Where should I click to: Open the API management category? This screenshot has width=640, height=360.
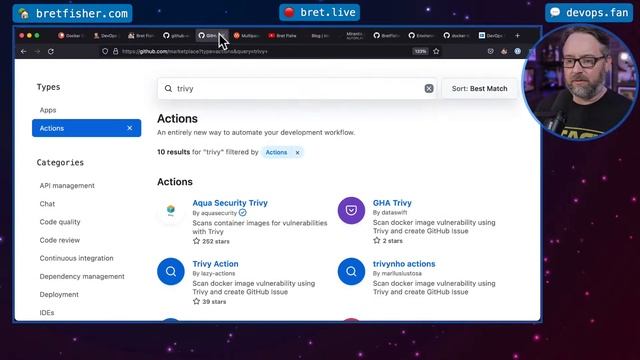(x=67, y=185)
